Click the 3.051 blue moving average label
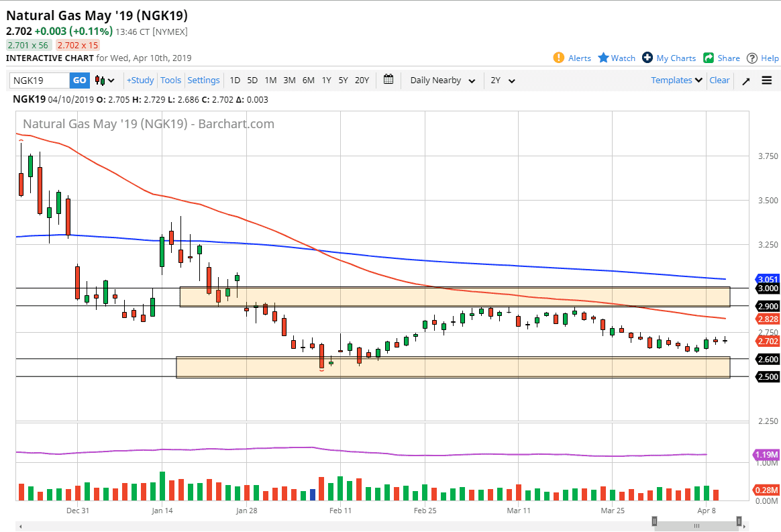 click(768, 279)
